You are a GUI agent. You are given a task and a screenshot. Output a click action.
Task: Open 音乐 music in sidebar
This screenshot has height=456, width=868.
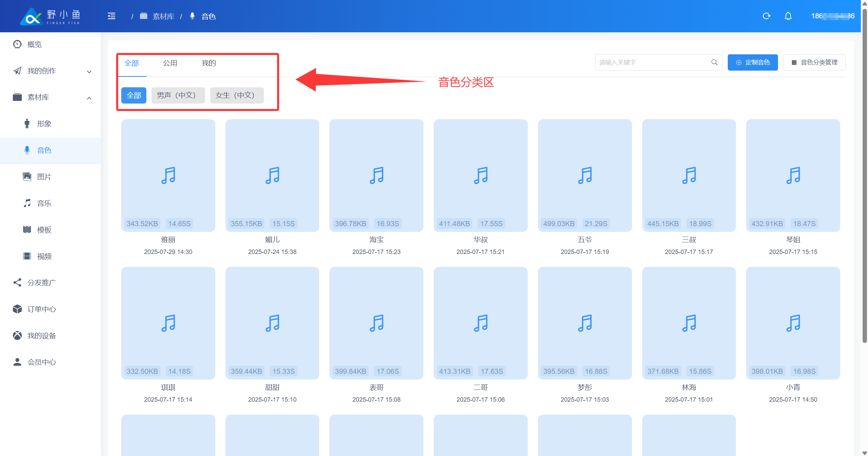[44, 203]
